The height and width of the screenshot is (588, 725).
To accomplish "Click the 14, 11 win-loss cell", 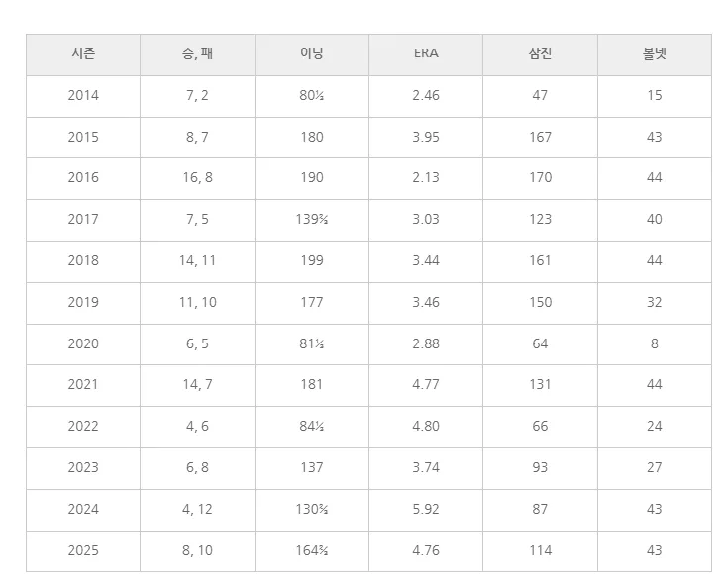I will point(197,261).
